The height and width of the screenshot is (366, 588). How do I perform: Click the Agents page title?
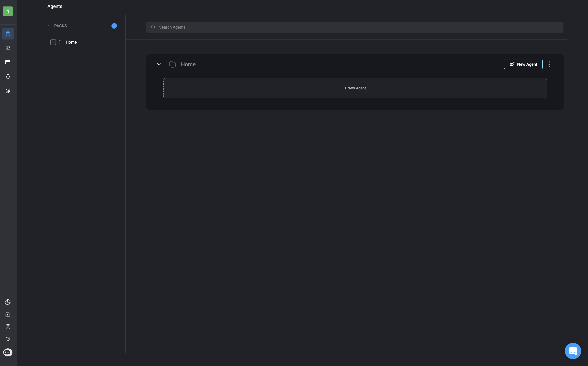click(x=55, y=6)
